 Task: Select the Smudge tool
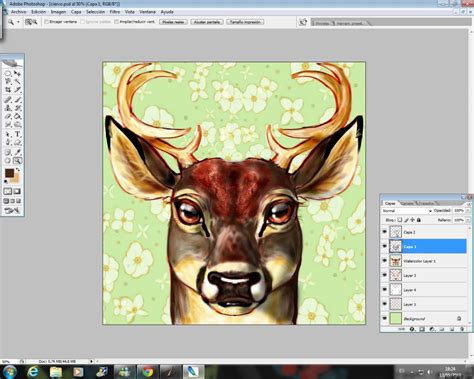(x=8, y=124)
